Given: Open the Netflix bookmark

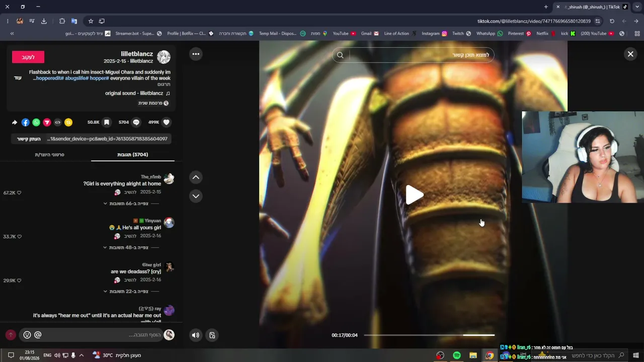Looking at the screenshot, I should point(546,34).
